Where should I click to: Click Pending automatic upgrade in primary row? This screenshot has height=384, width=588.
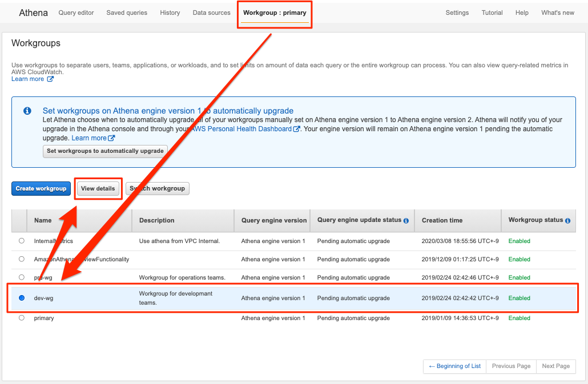point(353,318)
